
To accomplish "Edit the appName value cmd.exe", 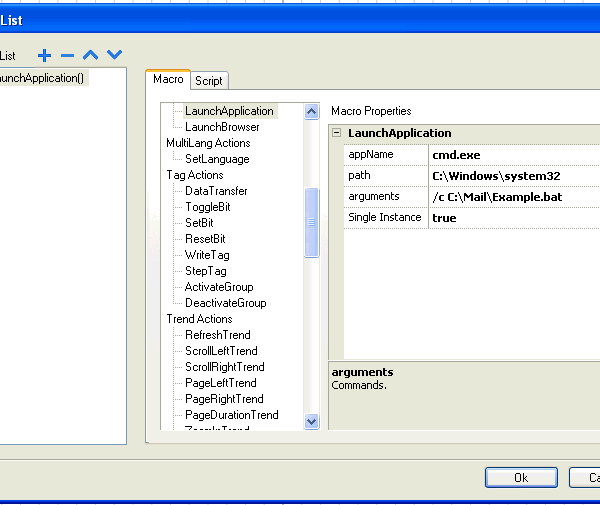I will click(514, 155).
